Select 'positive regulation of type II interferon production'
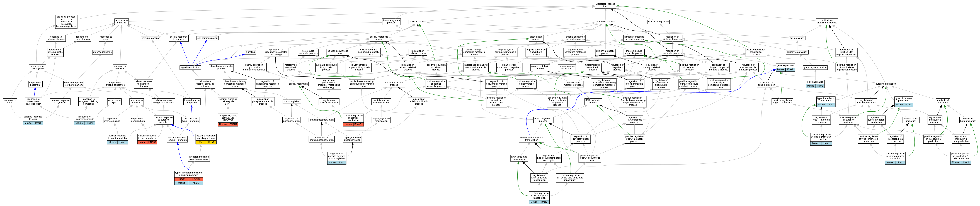This screenshot has height=206, width=980. click(821, 139)
